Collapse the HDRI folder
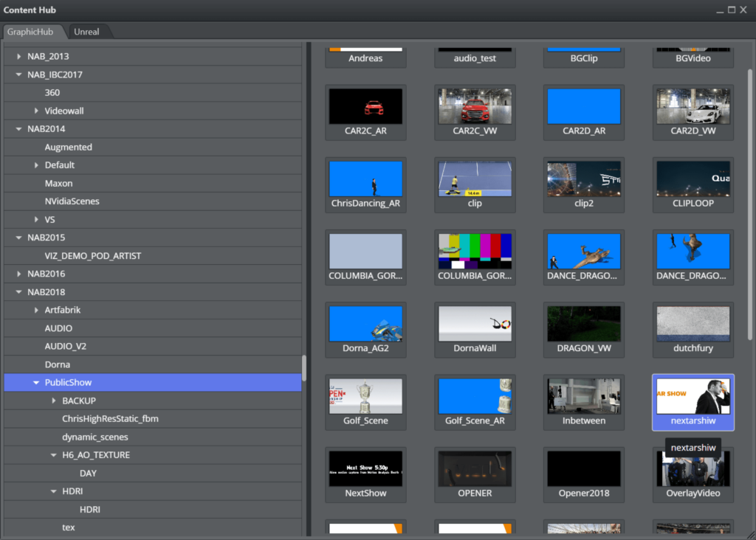Screen dimensions: 756x540 point(53,491)
